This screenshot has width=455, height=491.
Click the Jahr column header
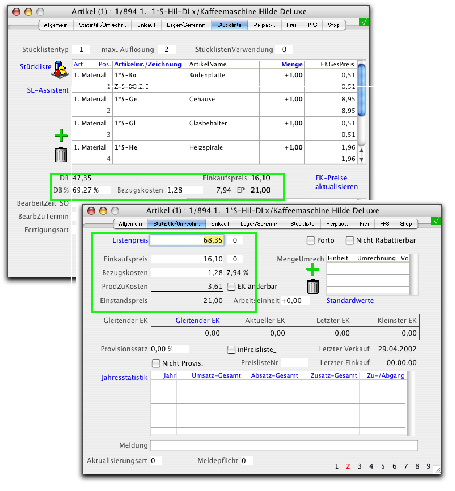[169, 375]
